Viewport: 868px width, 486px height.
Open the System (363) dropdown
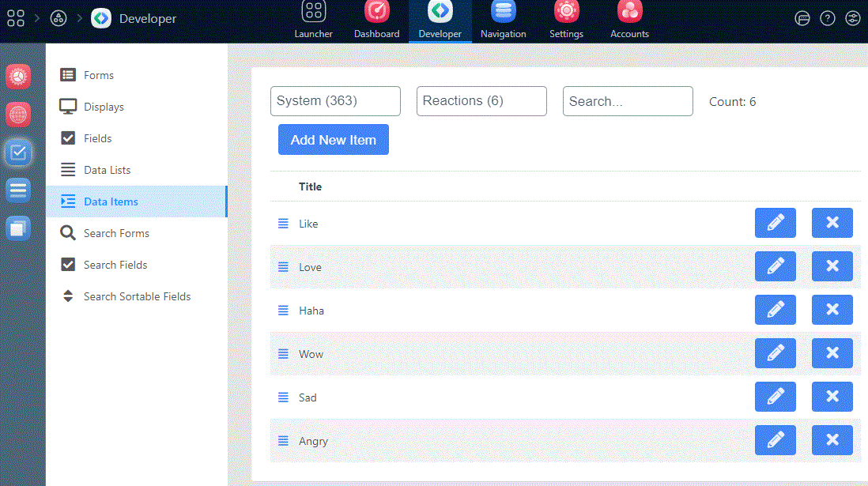point(335,101)
